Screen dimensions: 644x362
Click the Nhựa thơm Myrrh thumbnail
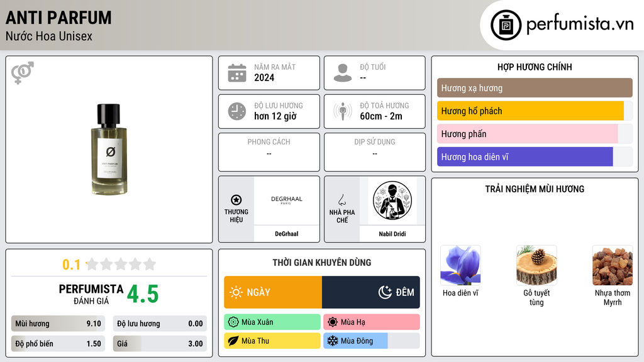coord(613,266)
